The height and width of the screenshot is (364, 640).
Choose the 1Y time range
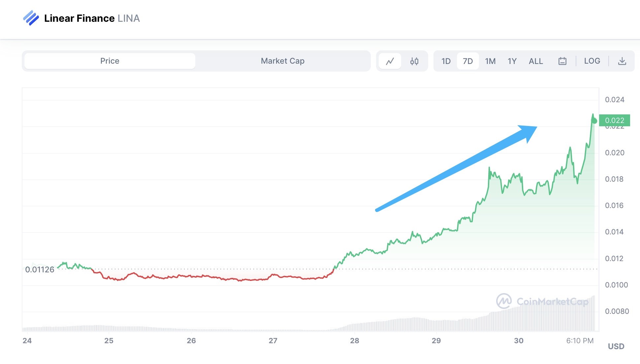click(512, 61)
